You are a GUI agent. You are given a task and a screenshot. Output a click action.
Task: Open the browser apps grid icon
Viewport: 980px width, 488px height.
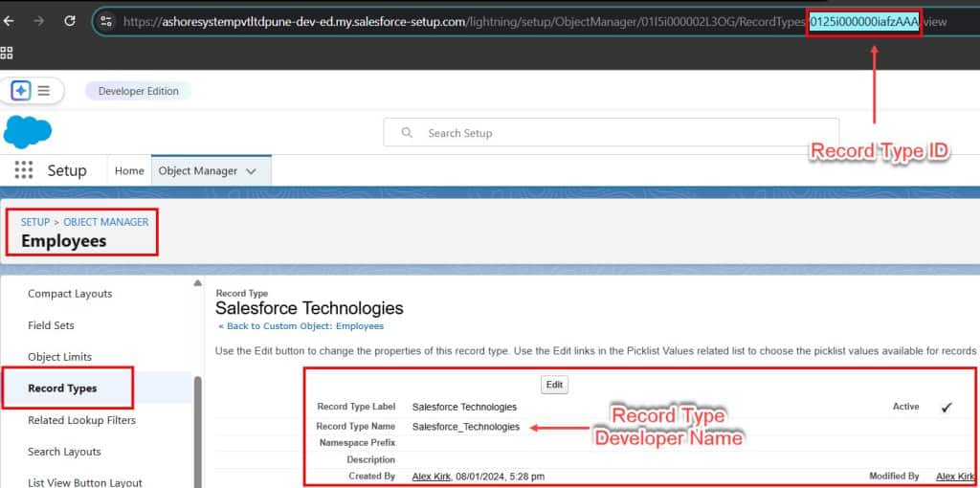coord(7,54)
